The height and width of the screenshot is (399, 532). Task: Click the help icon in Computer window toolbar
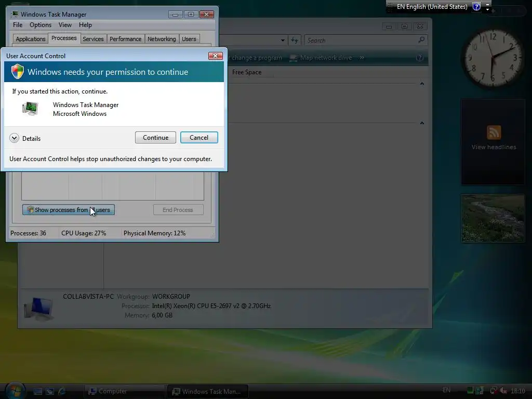coord(420,58)
